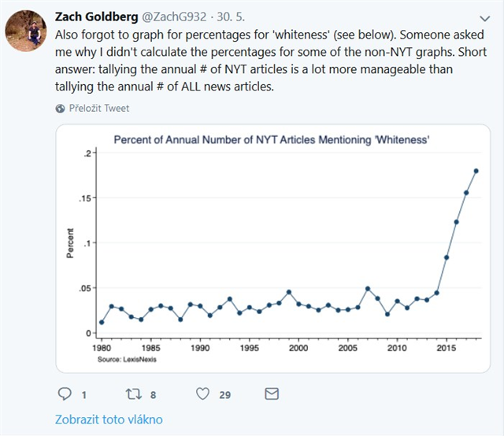Click the globe icon beside Přeložit Tweet
Viewport: 504px width, 436px height.
click(x=61, y=109)
